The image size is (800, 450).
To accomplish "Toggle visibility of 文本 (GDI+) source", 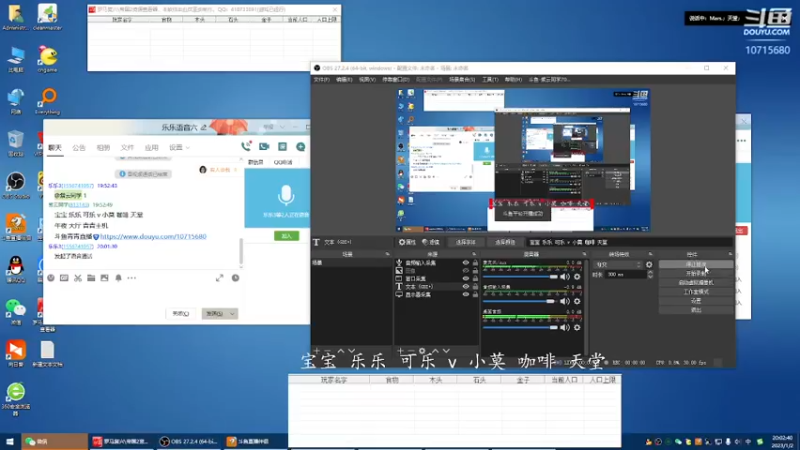I will click(466, 287).
